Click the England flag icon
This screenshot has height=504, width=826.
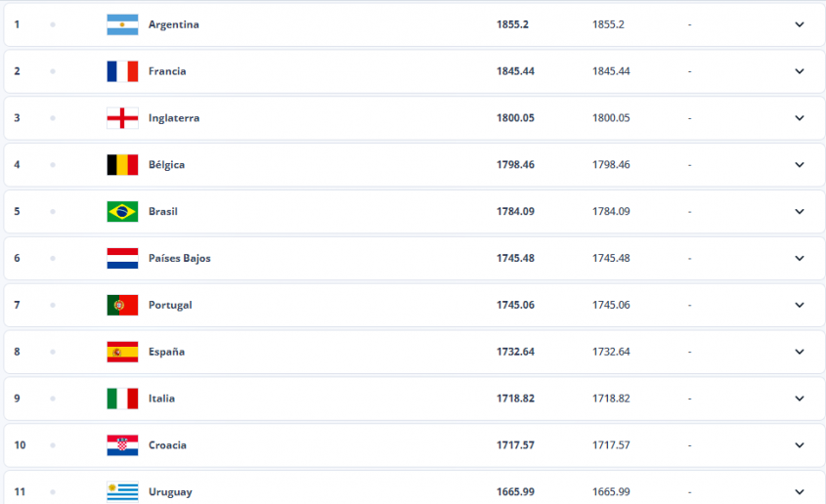[x=122, y=118]
